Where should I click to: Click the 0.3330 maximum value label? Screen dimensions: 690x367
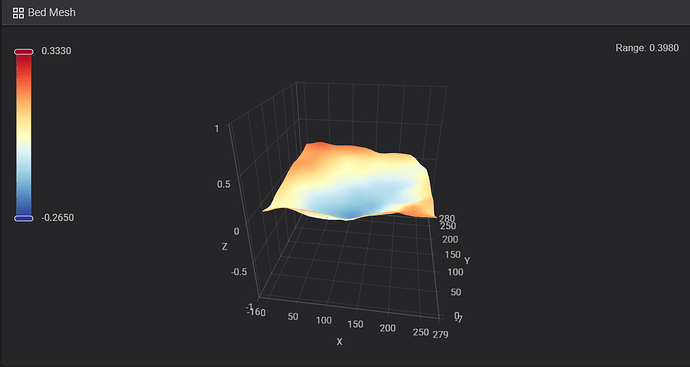(56, 51)
